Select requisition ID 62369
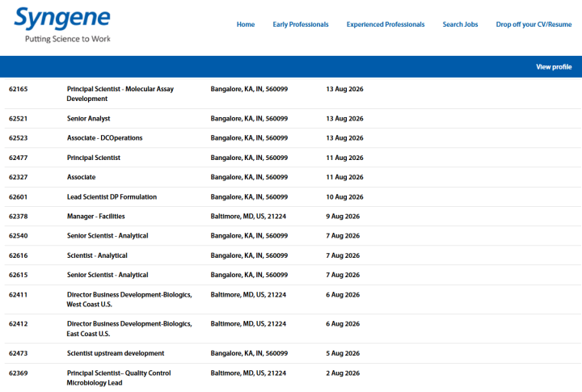The image size is (582, 392). tap(18, 373)
